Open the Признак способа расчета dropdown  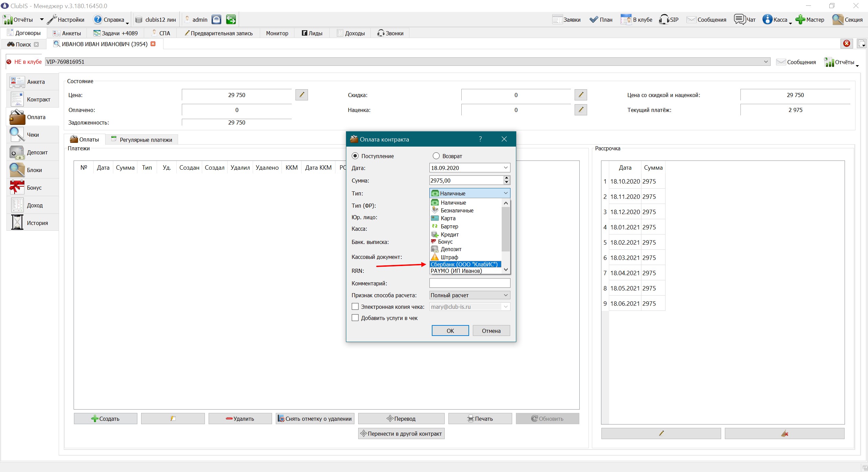click(x=470, y=295)
